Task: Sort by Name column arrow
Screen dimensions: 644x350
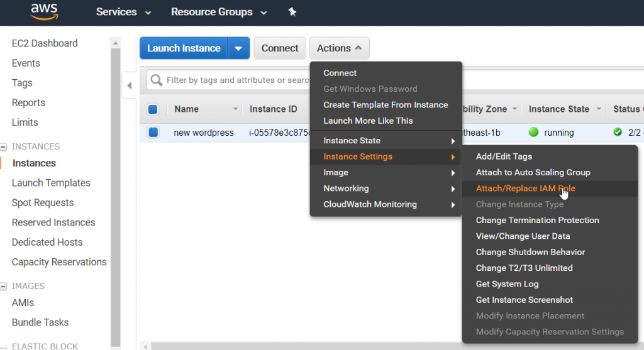Action: [x=235, y=109]
